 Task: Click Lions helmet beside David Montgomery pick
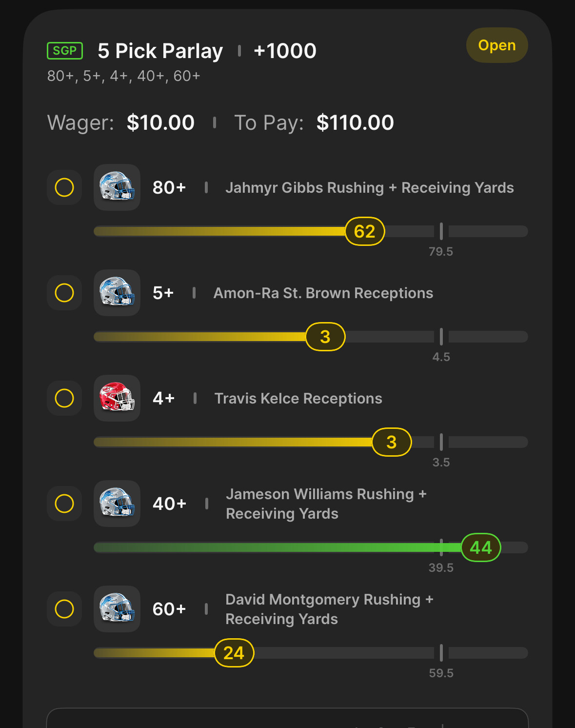pyautogui.click(x=117, y=609)
